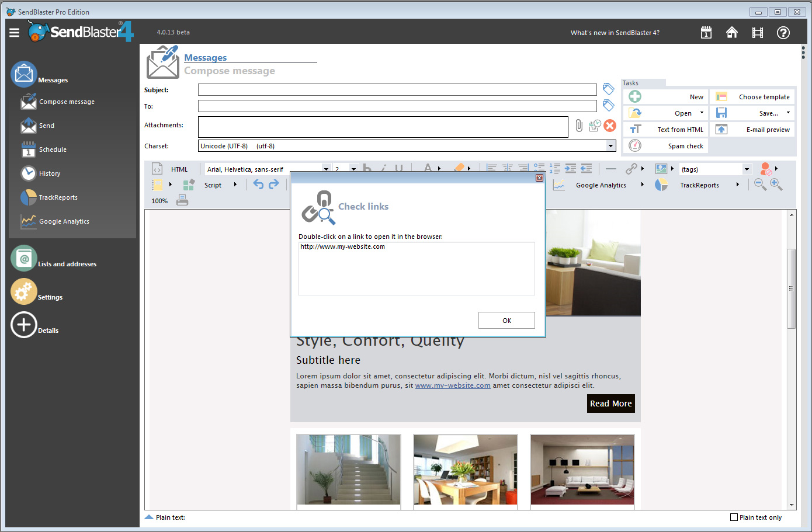This screenshot has height=532, width=812.
Task: Open the home icon in header
Action: click(731, 33)
